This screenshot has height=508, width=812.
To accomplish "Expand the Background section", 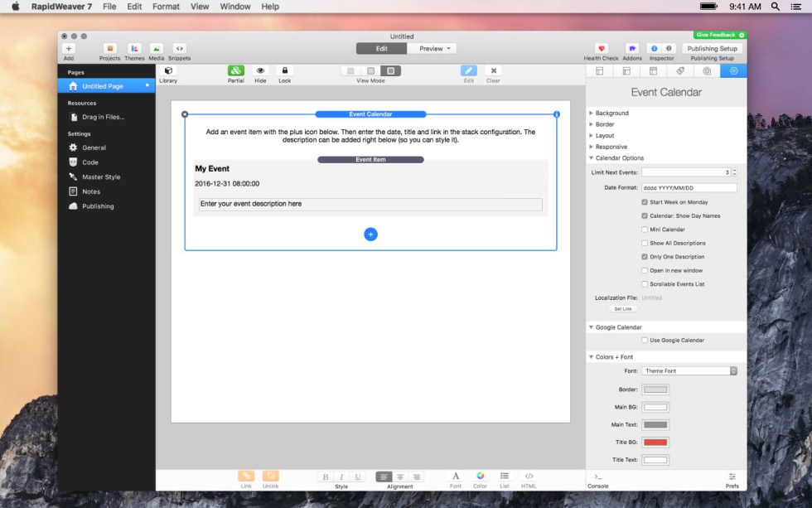I will pos(591,113).
